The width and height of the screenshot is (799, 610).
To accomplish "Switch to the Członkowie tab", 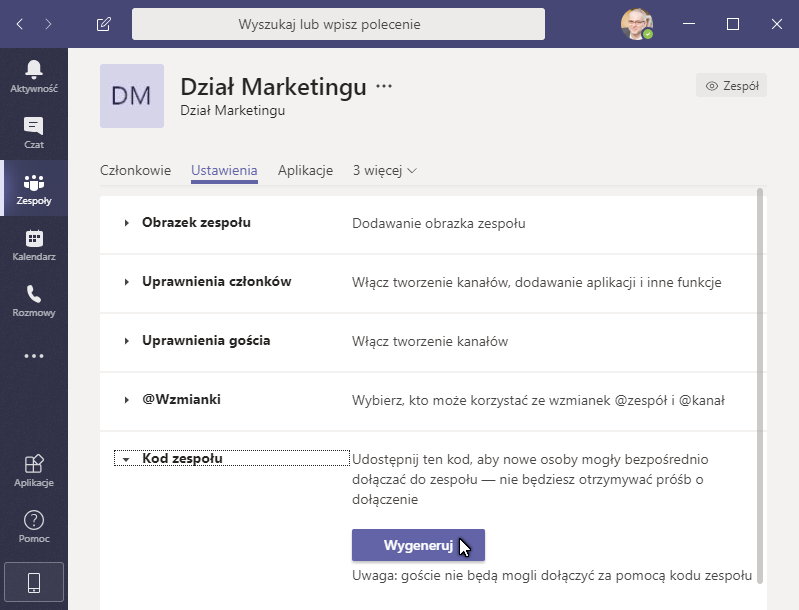I will [x=136, y=170].
